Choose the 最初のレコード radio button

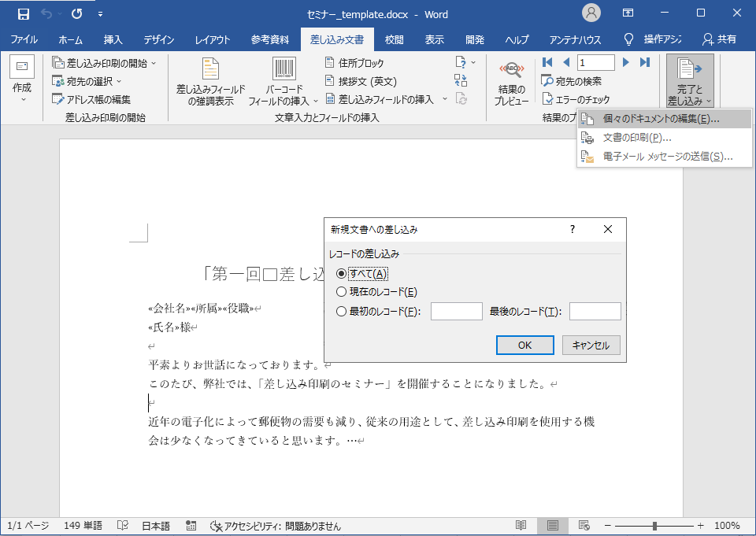click(341, 311)
